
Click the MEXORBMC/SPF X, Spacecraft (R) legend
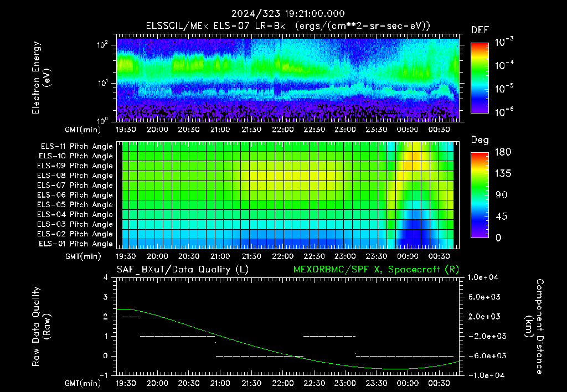(x=376, y=270)
